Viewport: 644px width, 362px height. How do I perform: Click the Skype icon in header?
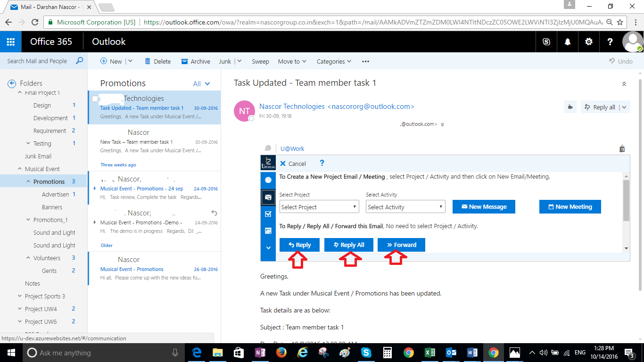tap(546, 41)
